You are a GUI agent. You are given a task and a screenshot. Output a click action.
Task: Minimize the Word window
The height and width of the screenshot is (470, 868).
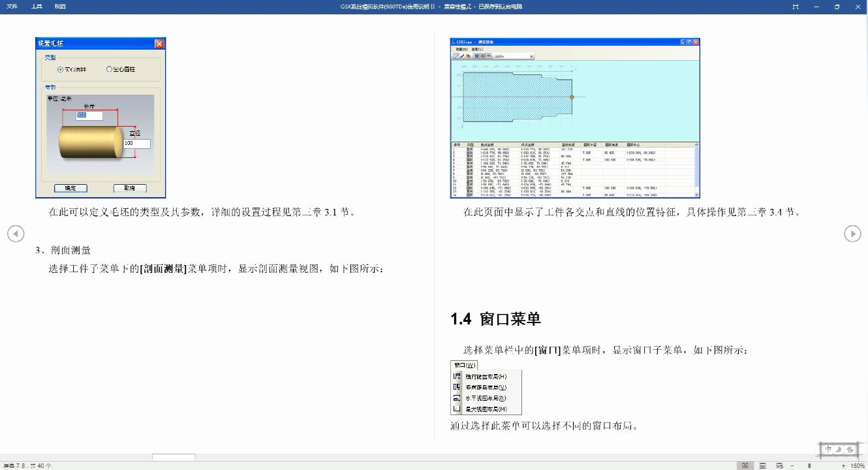(x=816, y=7)
